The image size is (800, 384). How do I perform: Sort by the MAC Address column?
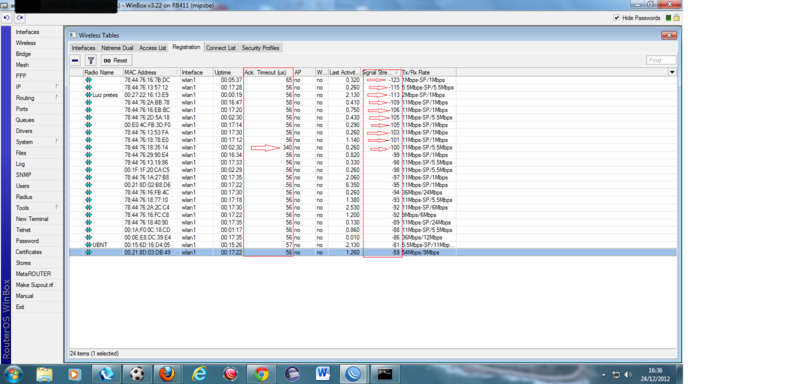coord(152,72)
